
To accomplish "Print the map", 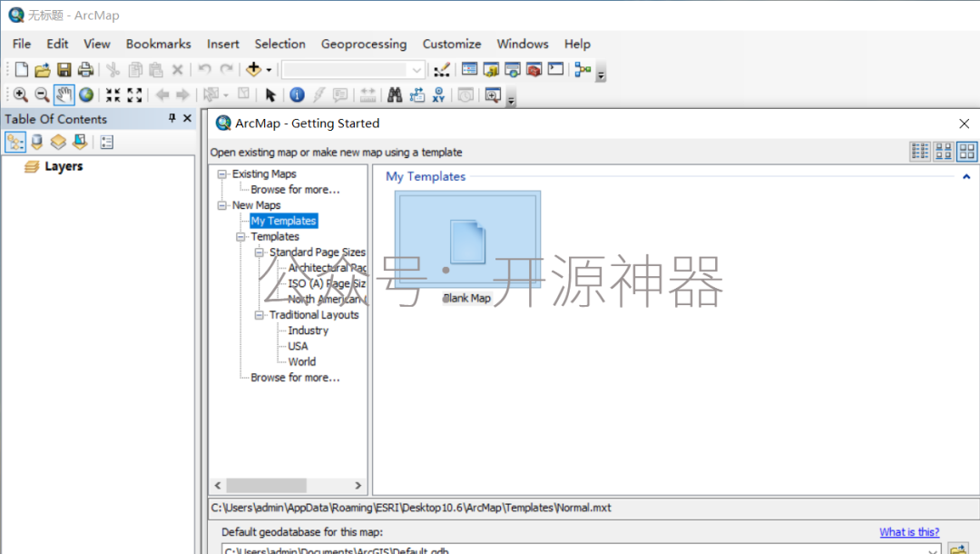I will coord(85,69).
